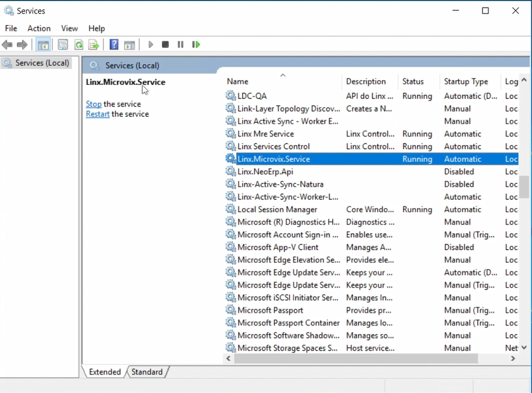Click the Pause Service toolbar icon

tap(181, 45)
